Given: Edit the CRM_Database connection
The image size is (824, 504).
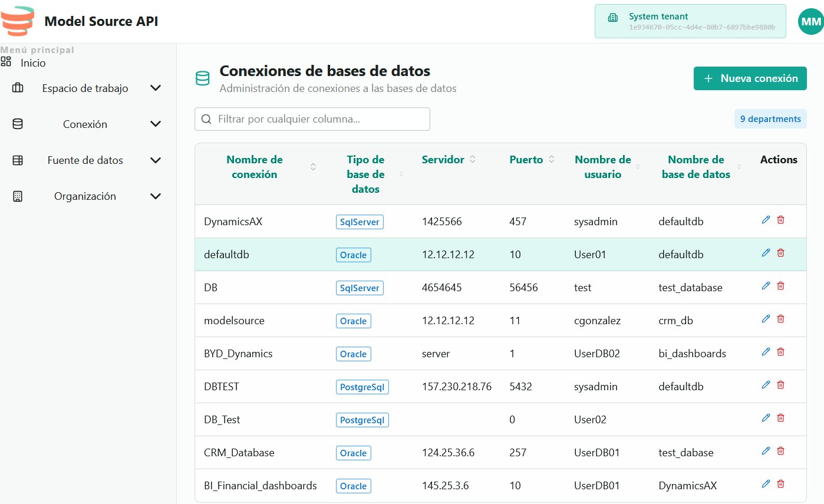Looking at the screenshot, I should pyautogui.click(x=766, y=451).
